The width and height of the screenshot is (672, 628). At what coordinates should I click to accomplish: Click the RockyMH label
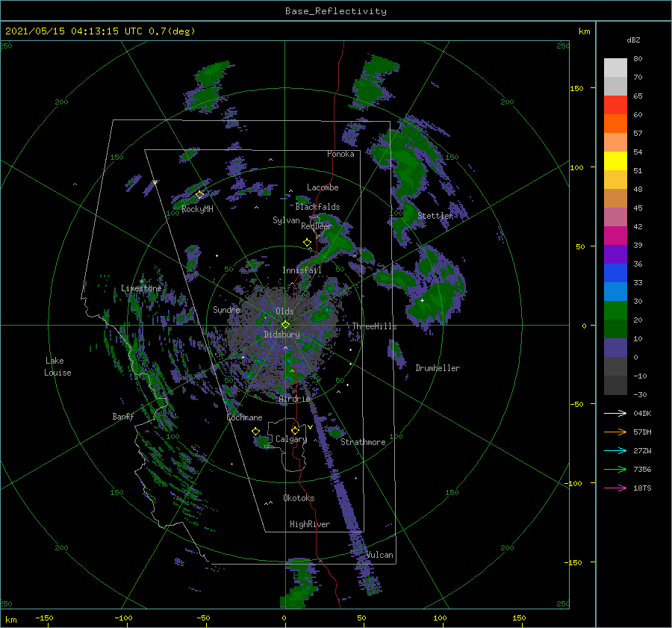click(x=197, y=209)
